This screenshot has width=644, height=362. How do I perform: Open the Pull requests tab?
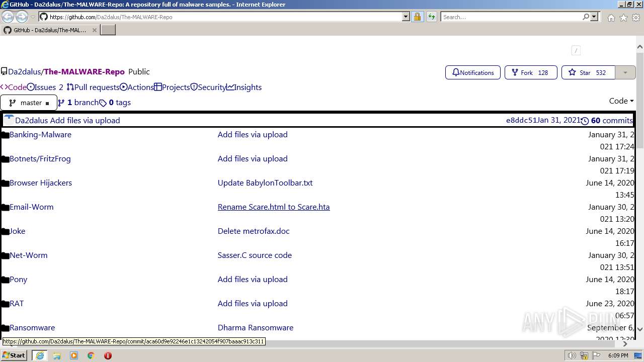pyautogui.click(x=93, y=87)
